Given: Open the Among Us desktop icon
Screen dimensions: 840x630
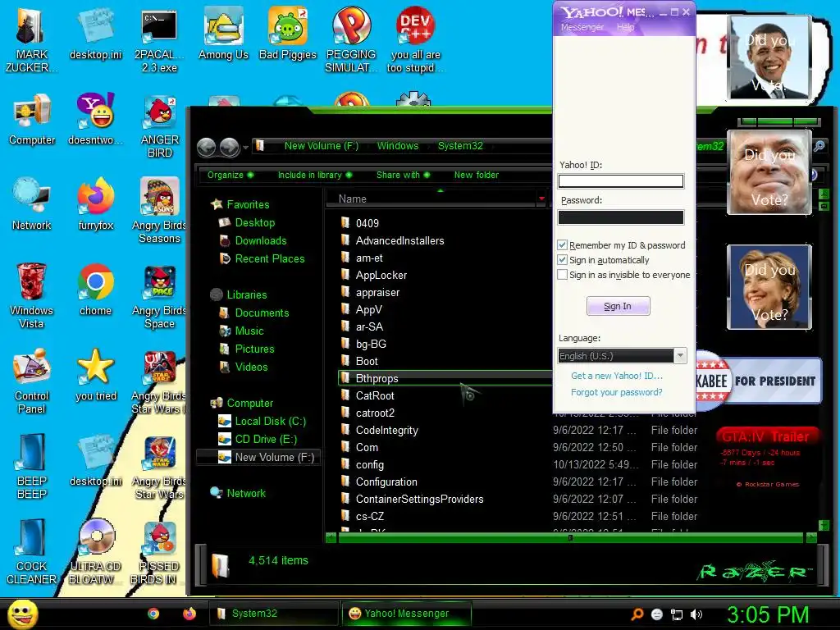Looking at the screenshot, I should click(x=223, y=33).
